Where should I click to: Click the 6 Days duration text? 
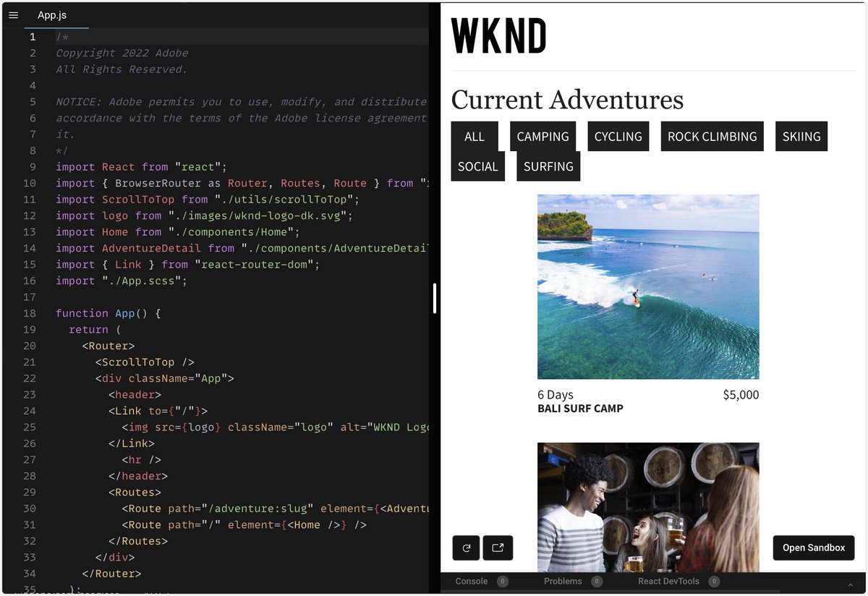556,395
